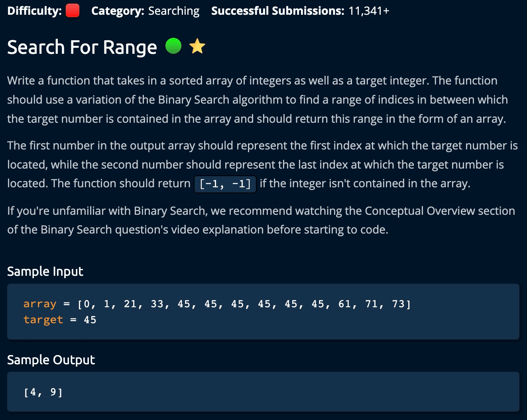Click the target value 45 in sample input
The width and height of the screenshot is (527, 420).
click(90, 320)
